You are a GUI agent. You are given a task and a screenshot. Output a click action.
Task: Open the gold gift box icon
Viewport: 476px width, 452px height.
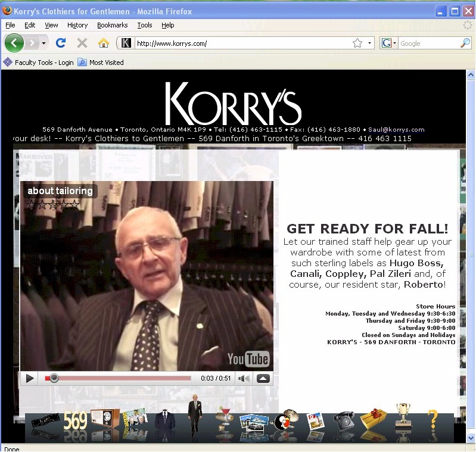(x=374, y=419)
